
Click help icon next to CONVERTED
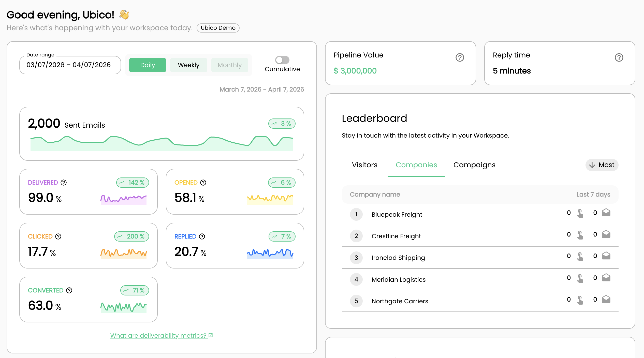(x=69, y=290)
